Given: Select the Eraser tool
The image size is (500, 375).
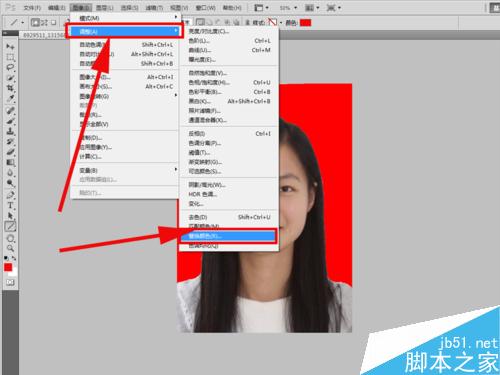Looking at the screenshot, I should (10, 152).
